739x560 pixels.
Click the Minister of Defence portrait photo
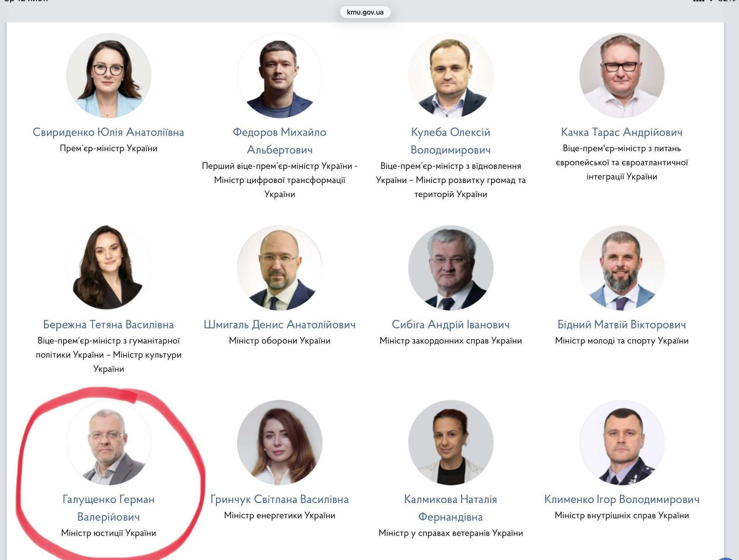pyautogui.click(x=279, y=268)
